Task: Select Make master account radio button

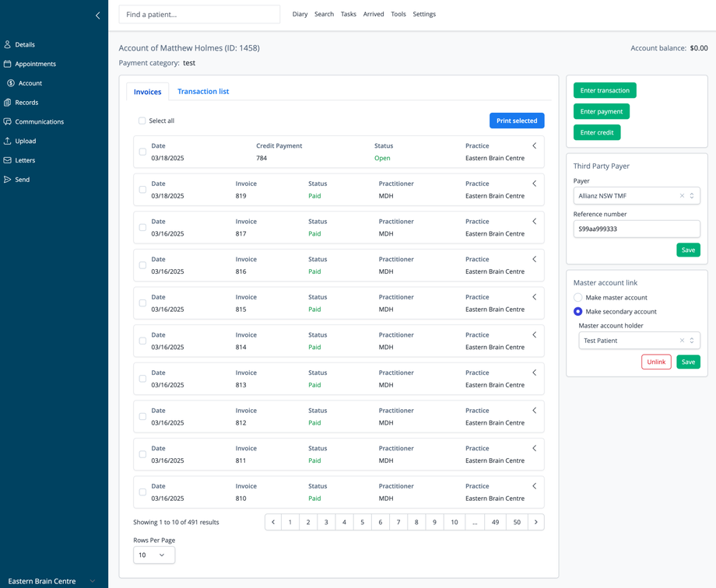Action: (577, 297)
